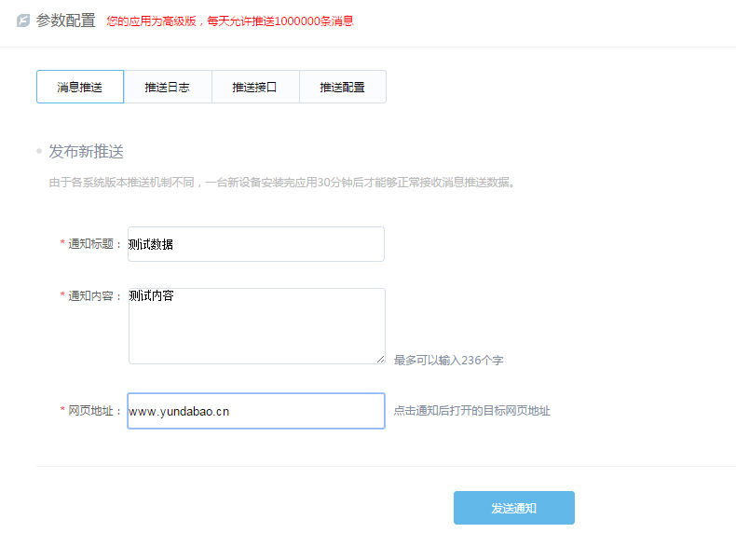Click the bullet dot before 发布新推送

click(39, 151)
